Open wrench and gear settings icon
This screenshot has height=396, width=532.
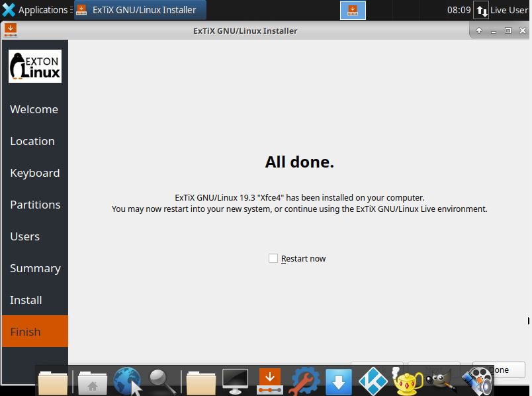click(x=304, y=381)
